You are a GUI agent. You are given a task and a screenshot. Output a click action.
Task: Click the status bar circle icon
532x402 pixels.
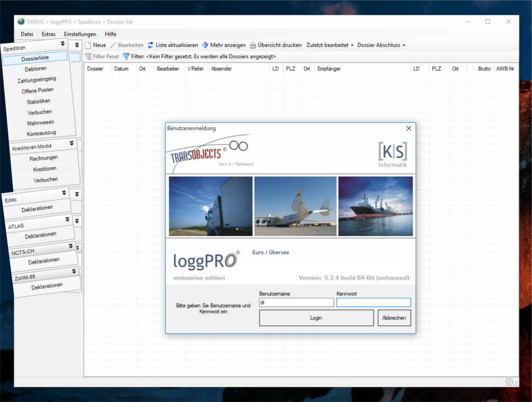(509, 382)
